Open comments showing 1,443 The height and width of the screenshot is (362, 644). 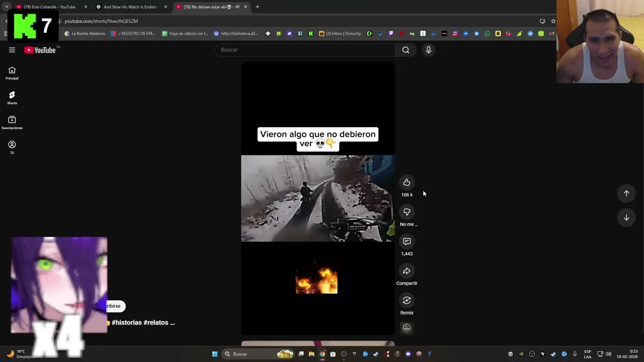click(x=407, y=241)
